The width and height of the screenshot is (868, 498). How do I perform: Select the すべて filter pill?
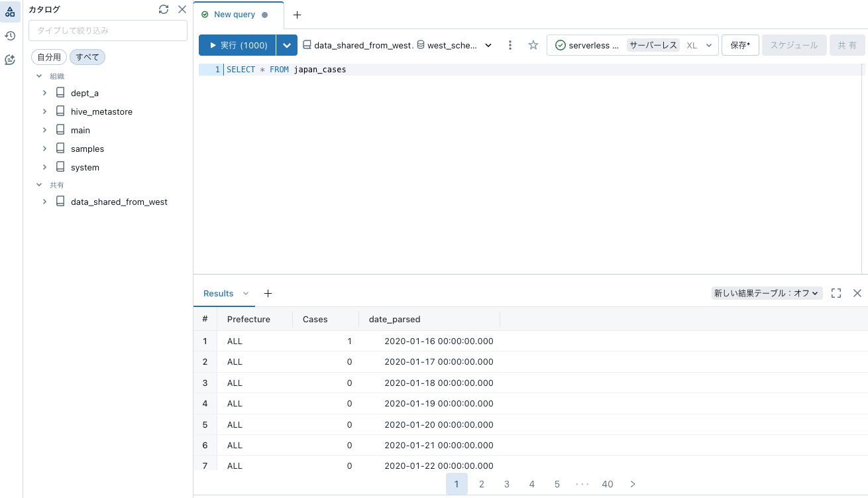87,57
